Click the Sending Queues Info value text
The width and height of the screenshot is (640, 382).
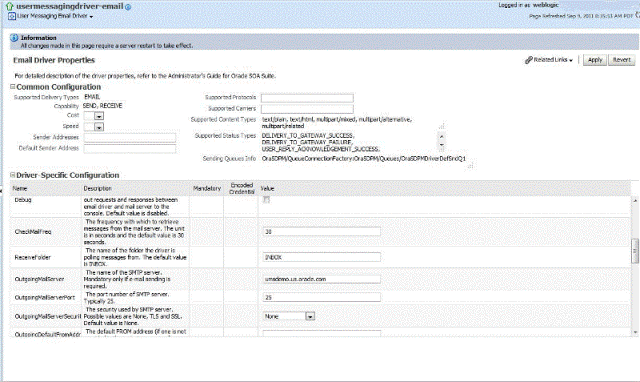(364, 158)
